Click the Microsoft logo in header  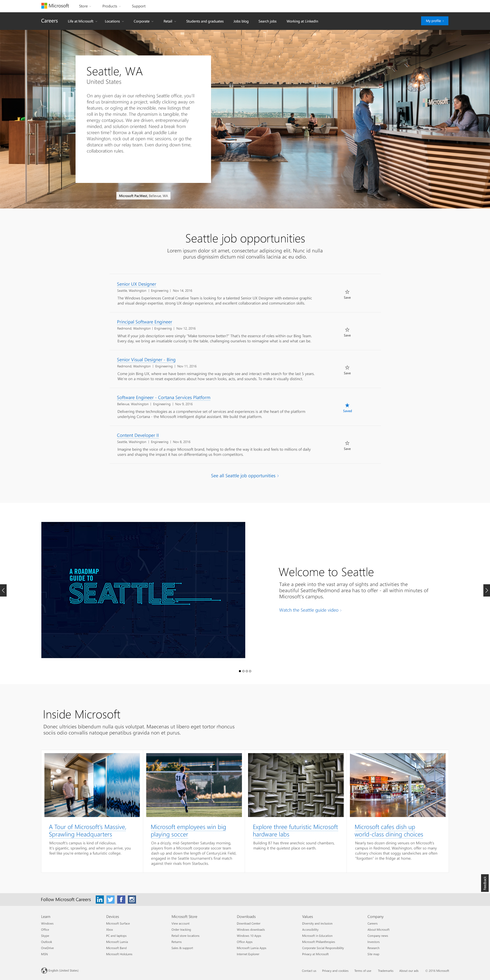click(x=55, y=6)
